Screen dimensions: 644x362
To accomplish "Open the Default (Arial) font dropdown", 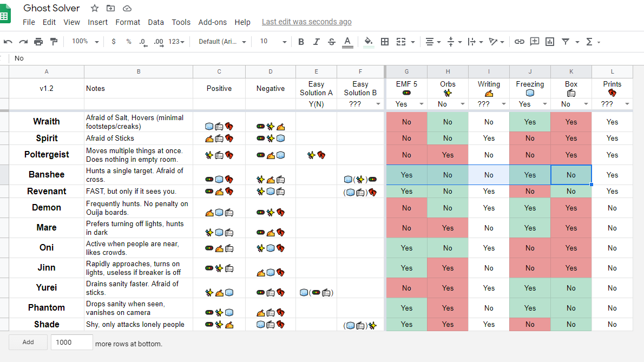I will [x=222, y=42].
